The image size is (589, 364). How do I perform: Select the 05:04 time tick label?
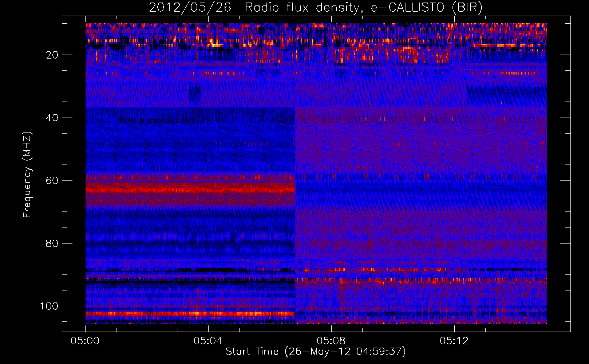click(x=208, y=341)
